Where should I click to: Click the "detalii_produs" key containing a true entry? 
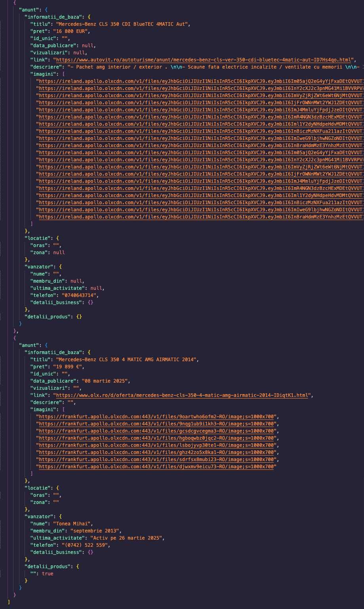pos(48,567)
